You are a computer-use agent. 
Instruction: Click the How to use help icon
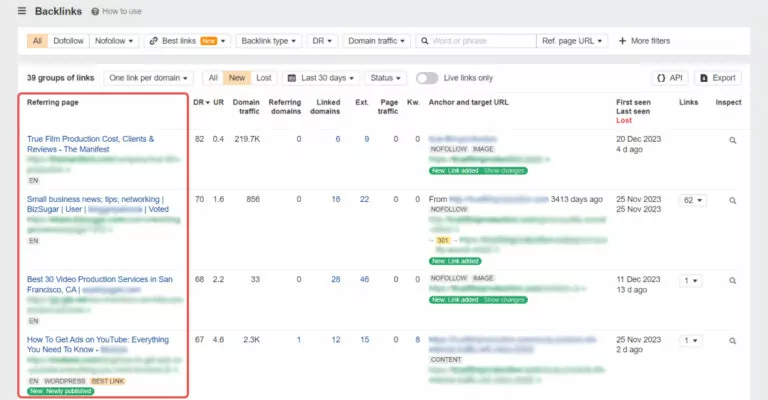click(95, 12)
